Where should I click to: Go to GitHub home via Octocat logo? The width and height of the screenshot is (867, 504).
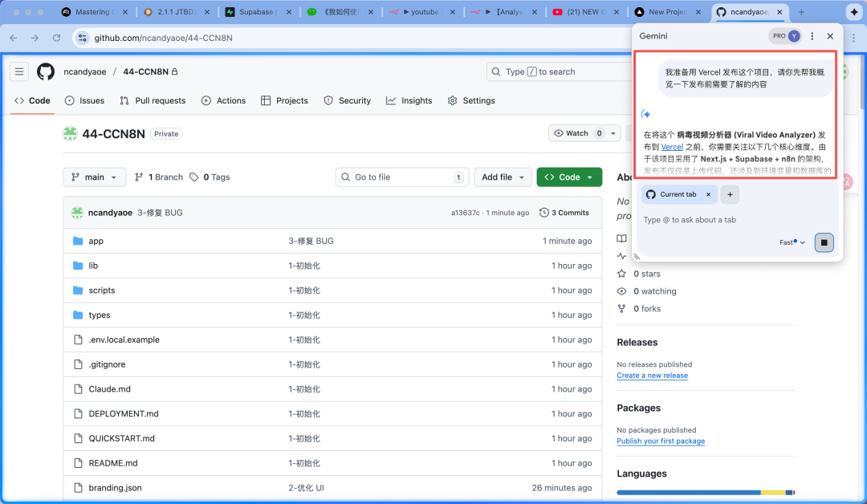click(x=46, y=72)
